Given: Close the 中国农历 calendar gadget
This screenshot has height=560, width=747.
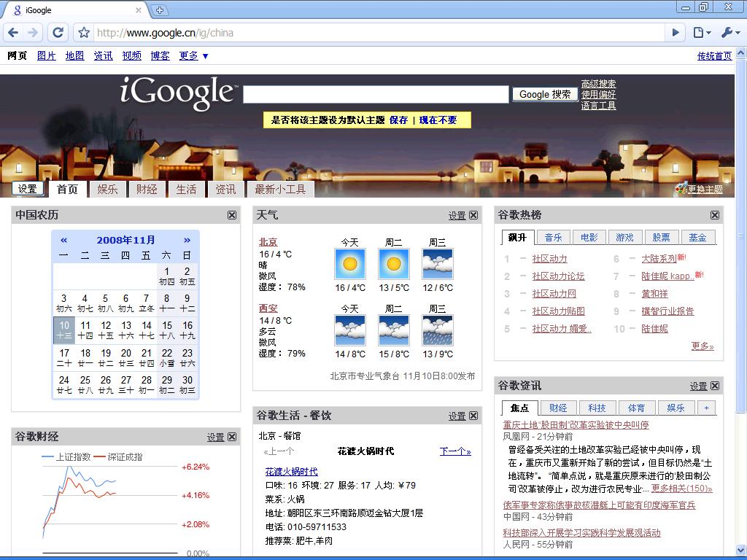Looking at the screenshot, I should pyautogui.click(x=232, y=215).
